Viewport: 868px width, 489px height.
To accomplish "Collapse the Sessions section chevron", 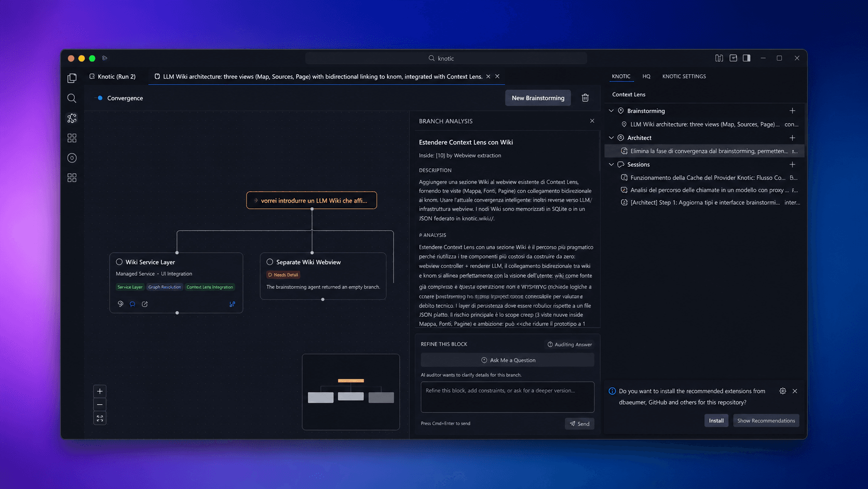I will pyautogui.click(x=611, y=164).
